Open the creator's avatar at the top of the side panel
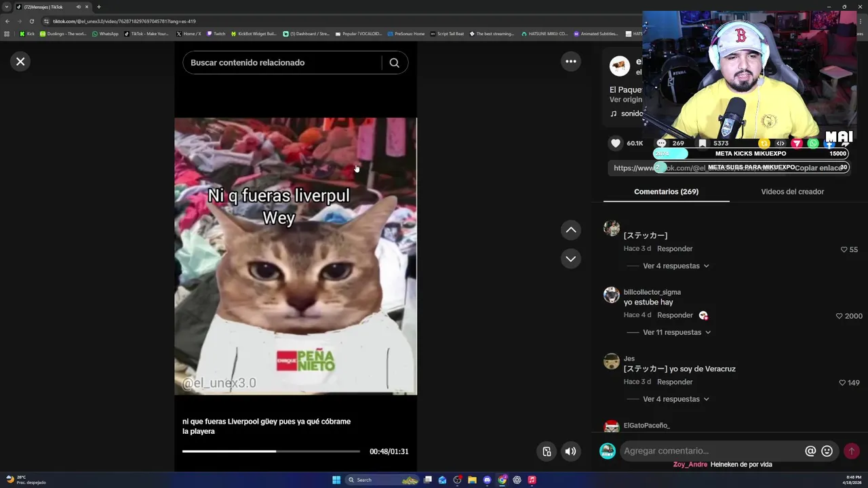Viewport: 868px width, 488px height. point(620,66)
